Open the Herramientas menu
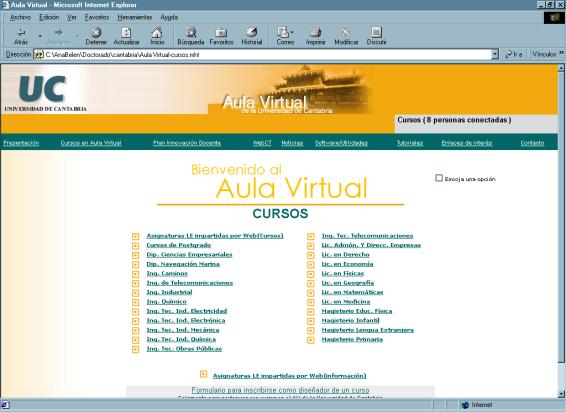The image size is (566, 412). coord(135,17)
